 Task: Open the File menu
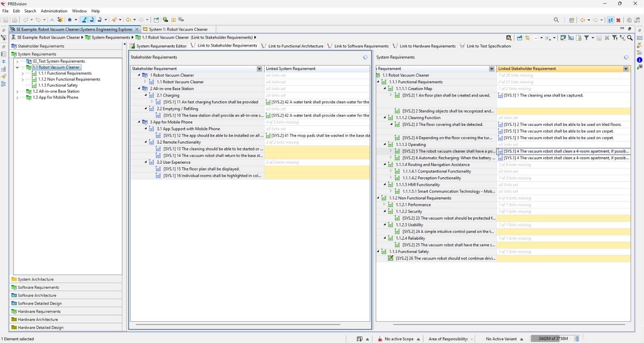click(x=5, y=11)
